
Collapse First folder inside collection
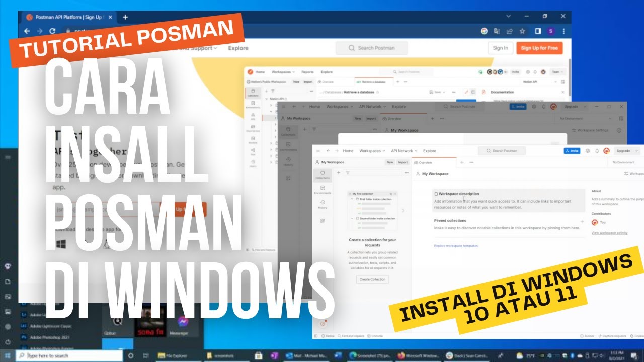pos(353,199)
